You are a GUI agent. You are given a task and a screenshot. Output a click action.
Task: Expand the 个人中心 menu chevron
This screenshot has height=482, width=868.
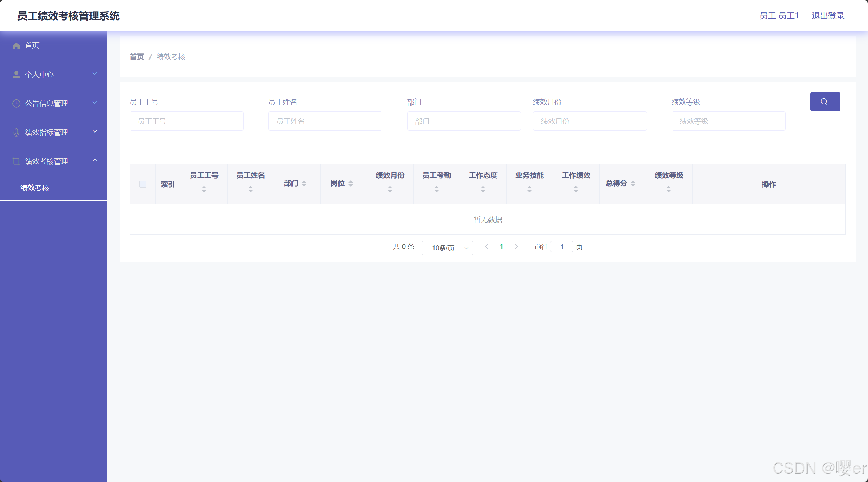[95, 74]
